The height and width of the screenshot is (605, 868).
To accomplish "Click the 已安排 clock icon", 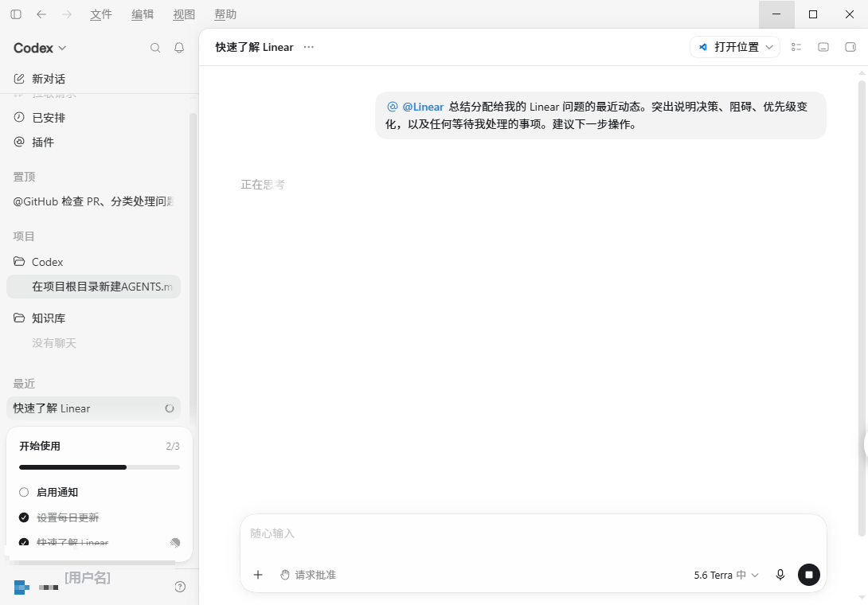I will tap(19, 117).
